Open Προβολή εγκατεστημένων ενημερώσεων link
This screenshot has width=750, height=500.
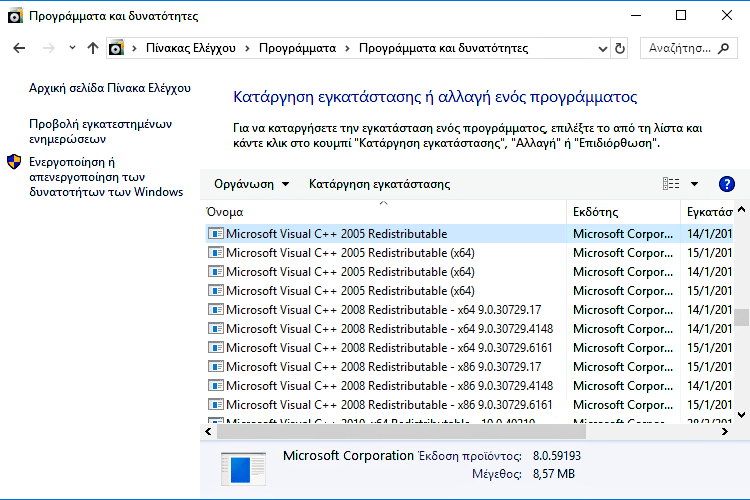100,131
